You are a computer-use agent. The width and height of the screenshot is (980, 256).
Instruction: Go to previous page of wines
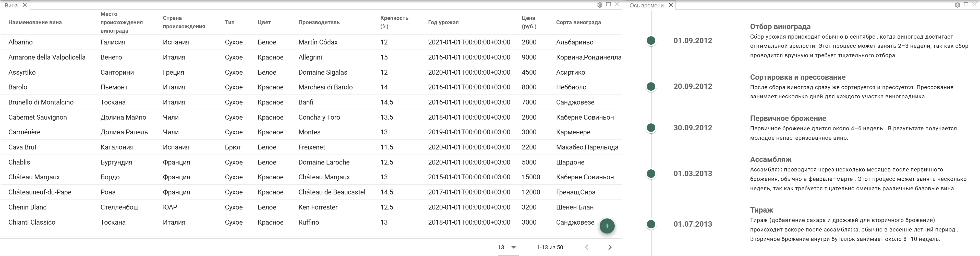[x=587, y=247]
